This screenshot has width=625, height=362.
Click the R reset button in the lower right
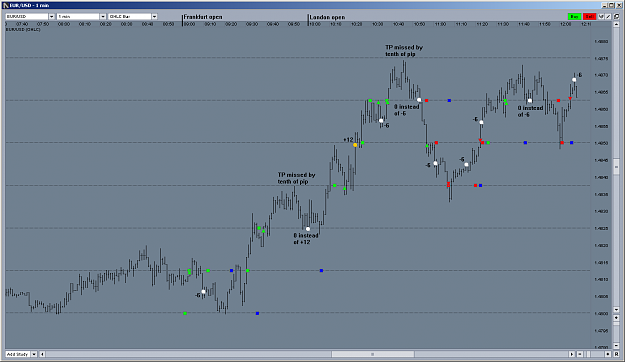616,354
